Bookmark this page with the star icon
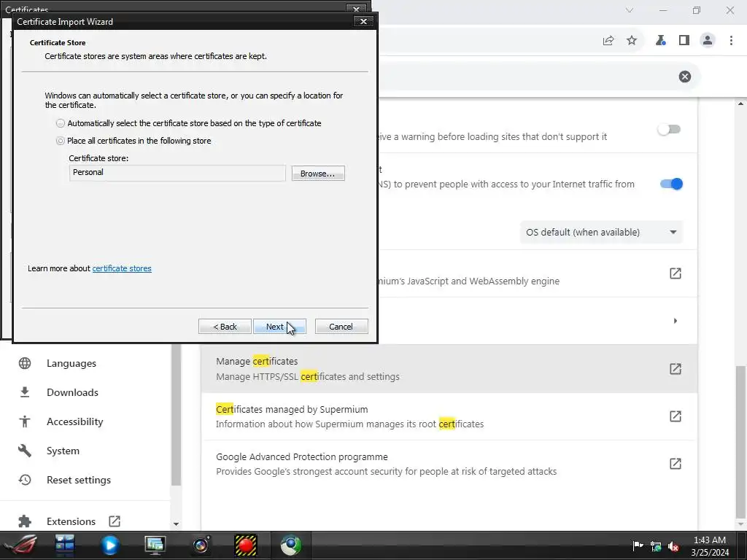Viewport: 747px width, 560px height. click(632, 41)
